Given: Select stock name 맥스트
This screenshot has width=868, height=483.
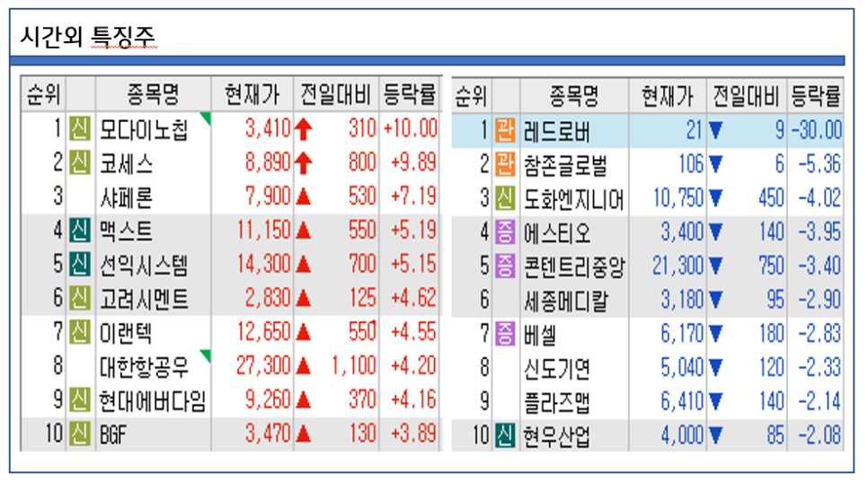Looking at the screenshot, I should coord(126,232).
